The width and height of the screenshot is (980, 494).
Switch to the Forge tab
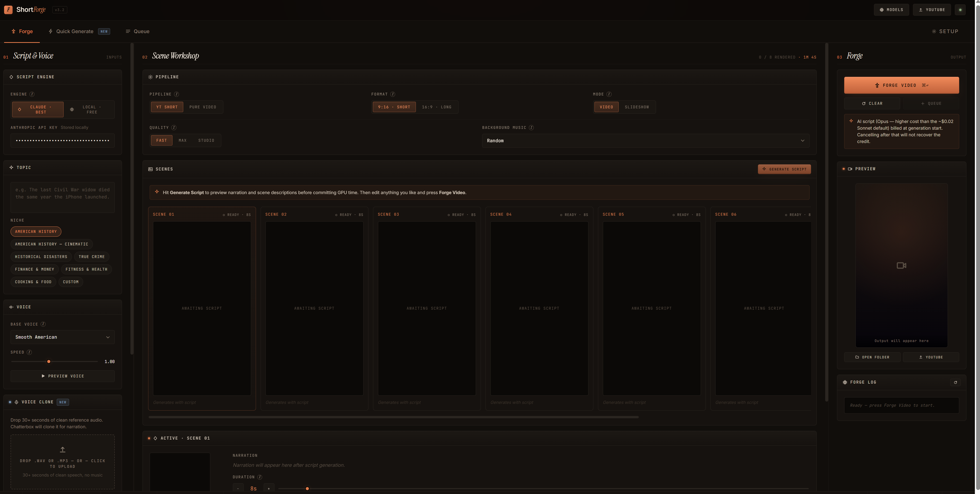pyautogui.click(x=22, y=32)
